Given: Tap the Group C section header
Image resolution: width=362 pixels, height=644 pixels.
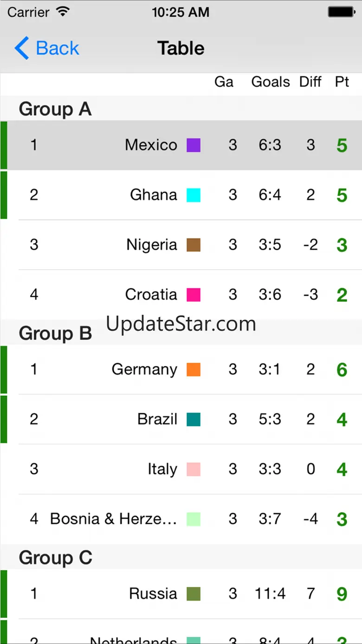Looking at the screenshot, I should [55, 558].
